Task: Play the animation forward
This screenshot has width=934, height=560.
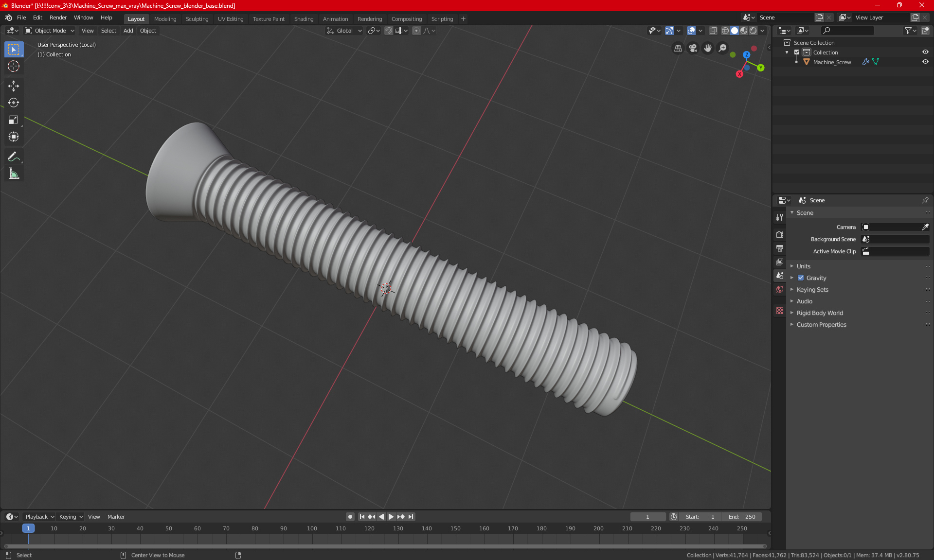Action: pyautogui.click(x=391, y=517)
